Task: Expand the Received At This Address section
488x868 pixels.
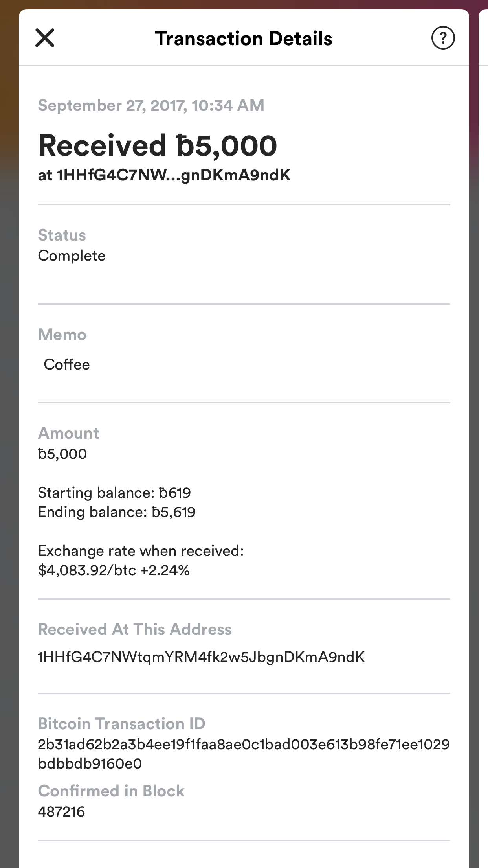Action: 136,629
